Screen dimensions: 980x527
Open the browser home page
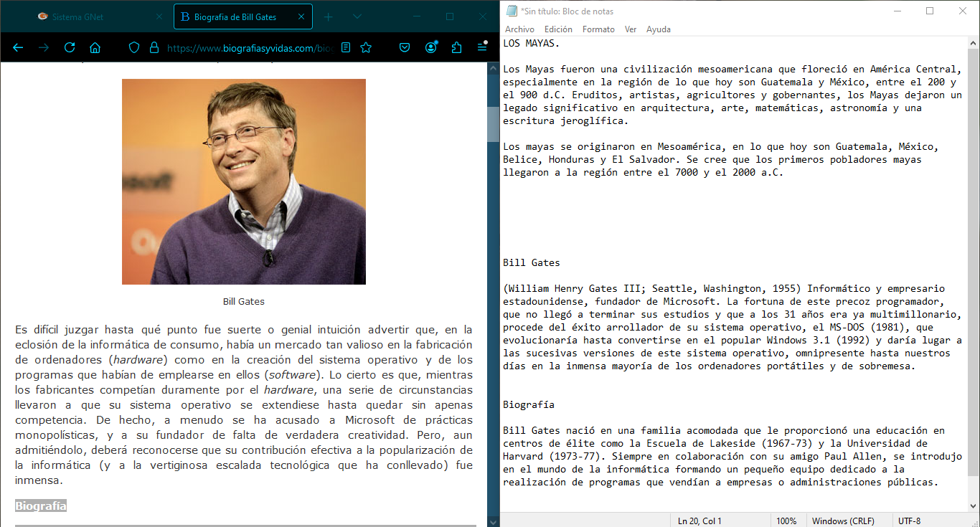click(x=95, y=47)
